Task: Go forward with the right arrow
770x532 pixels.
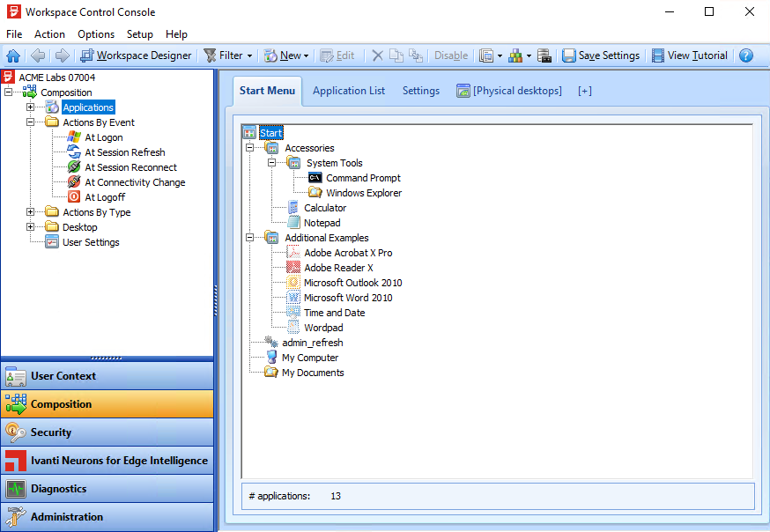Action: pos(63,55)
